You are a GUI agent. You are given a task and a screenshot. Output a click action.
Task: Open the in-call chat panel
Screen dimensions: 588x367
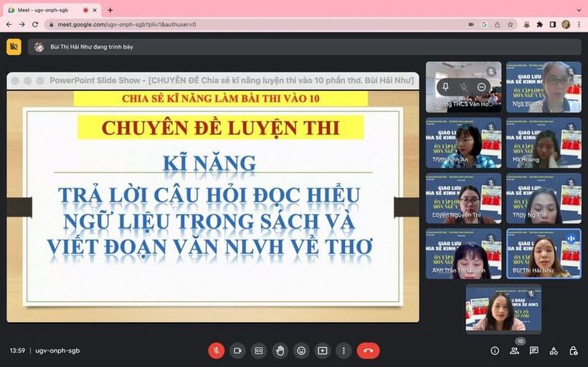[x=534, y=351]
